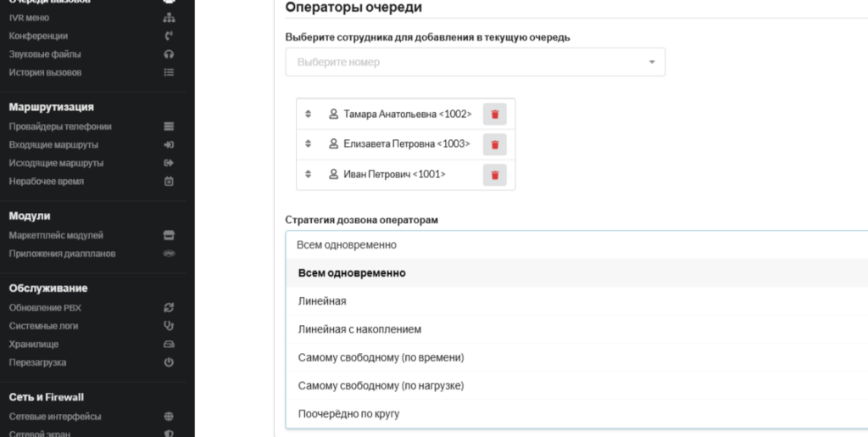Click the Conferences phone icon
Image resolution: width=868 pixels, height=437 pixels.
(169, 36)
